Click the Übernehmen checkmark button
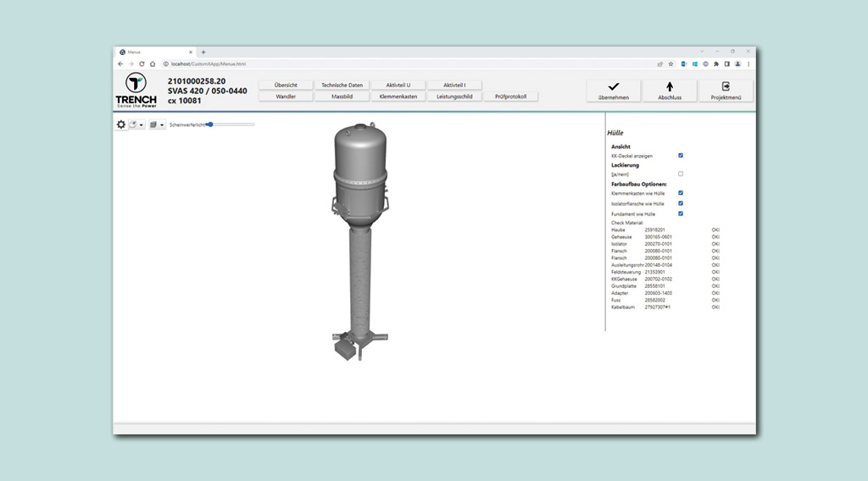This screenshot has height=481, width=868. point(613,91)
